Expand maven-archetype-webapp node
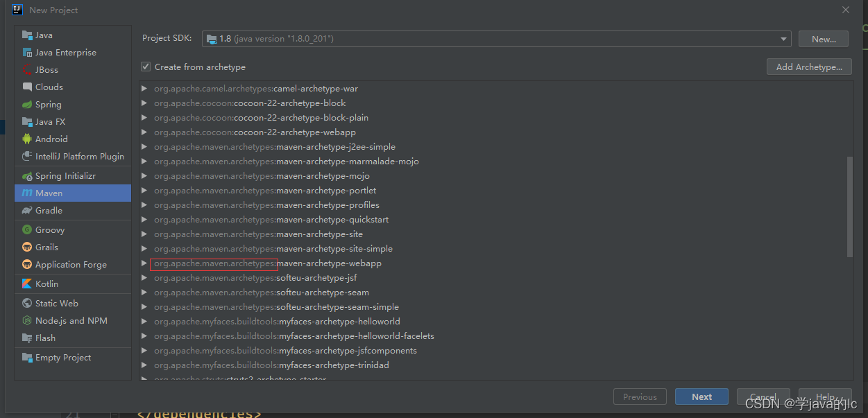The height and width of the screenshot is (418, 868). click(144, 263)
